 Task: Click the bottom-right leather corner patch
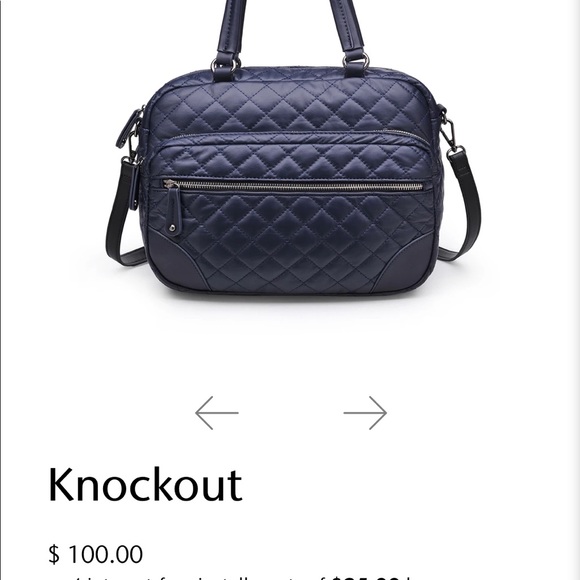(x=412, y=258)
